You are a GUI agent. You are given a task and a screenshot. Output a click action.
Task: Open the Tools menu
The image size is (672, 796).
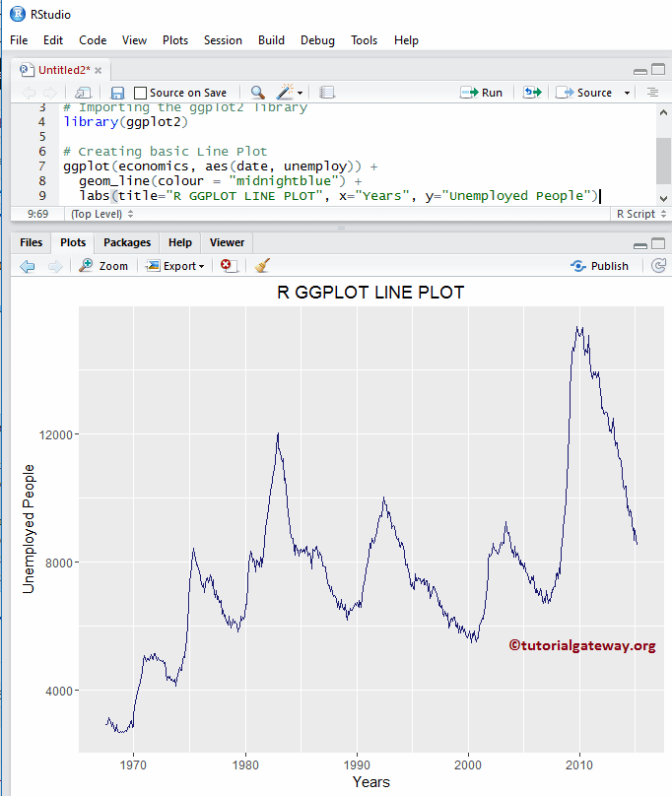364,40
